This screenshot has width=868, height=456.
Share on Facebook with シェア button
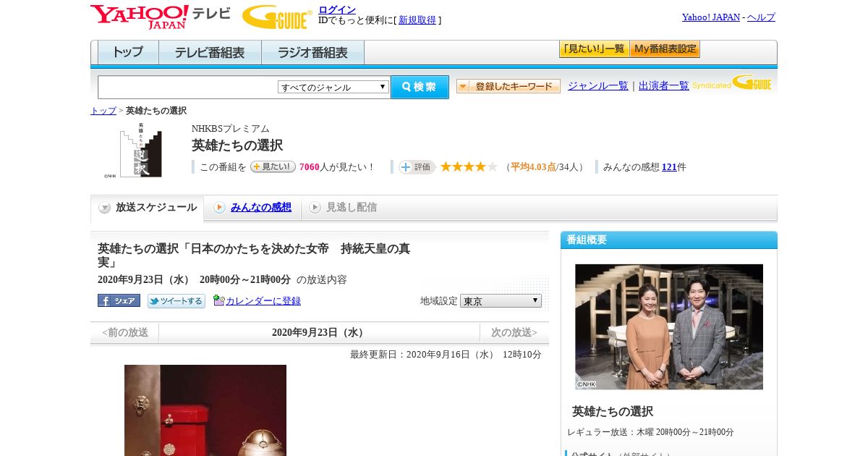[x=119, y=300]
